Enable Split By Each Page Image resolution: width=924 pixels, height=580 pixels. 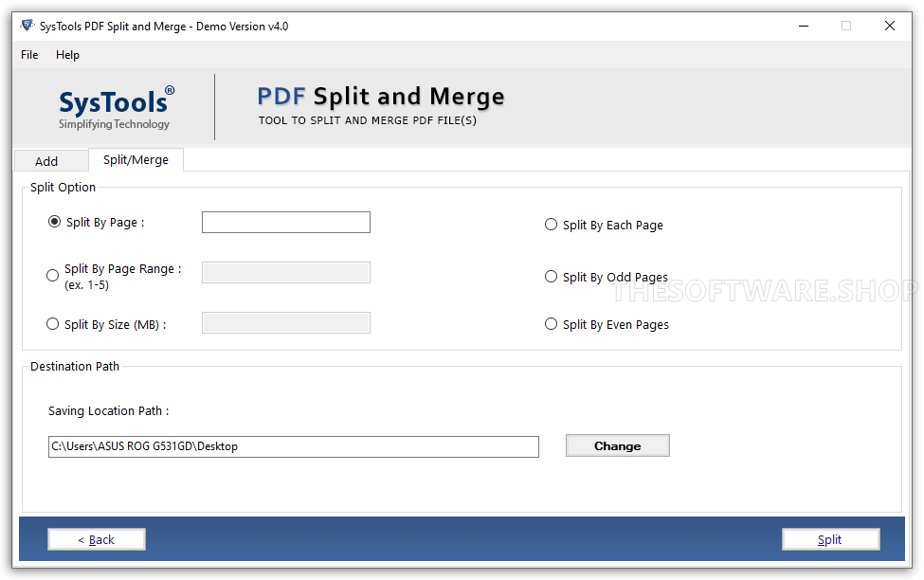pyautogui.click(x=551, y=225)
